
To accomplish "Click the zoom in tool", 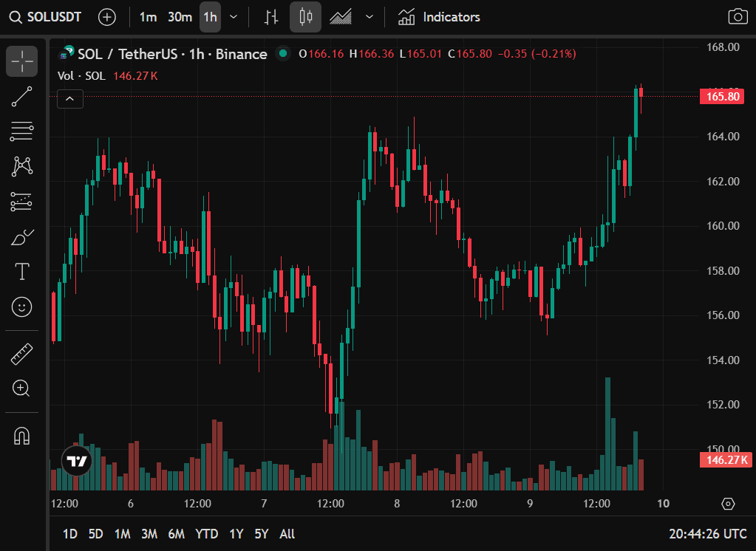I will (22, 389).
